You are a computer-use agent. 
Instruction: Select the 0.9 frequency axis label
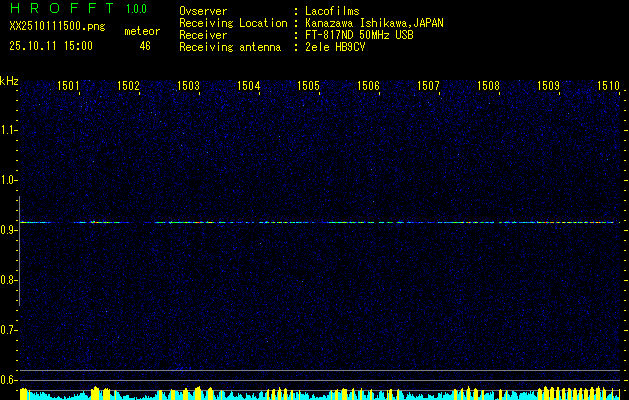tap(9, 230)
